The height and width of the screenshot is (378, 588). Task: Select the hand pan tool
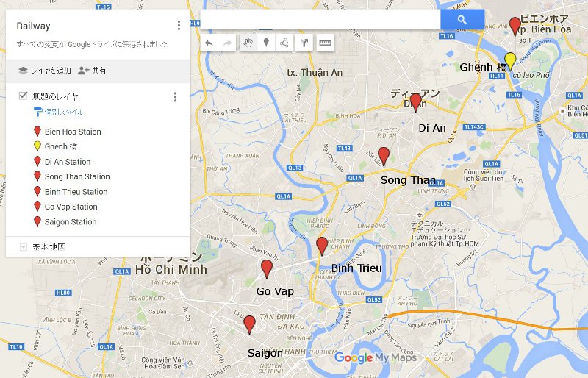coord(248,43)
